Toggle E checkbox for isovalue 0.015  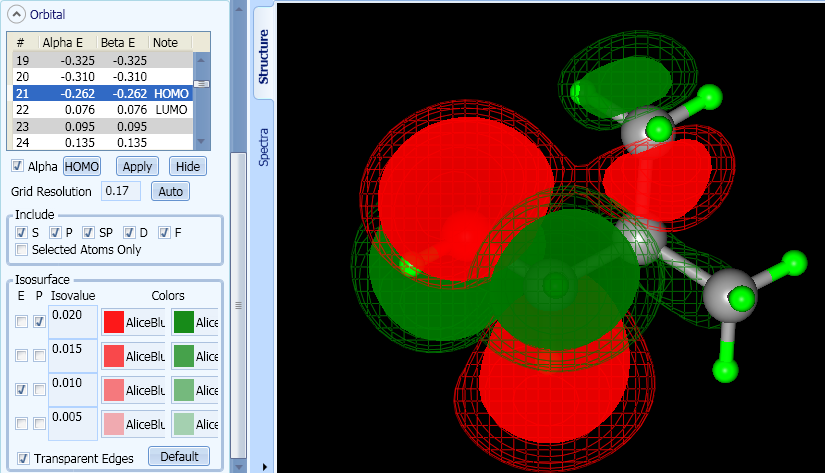(x=22, y=356)
